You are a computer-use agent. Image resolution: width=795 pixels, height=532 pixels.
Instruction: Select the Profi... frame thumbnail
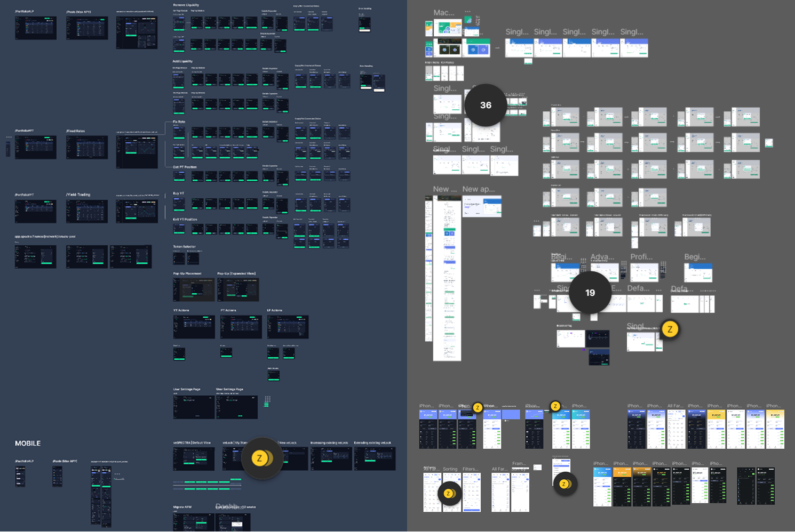pyautogui.click(x=644, y=272)
